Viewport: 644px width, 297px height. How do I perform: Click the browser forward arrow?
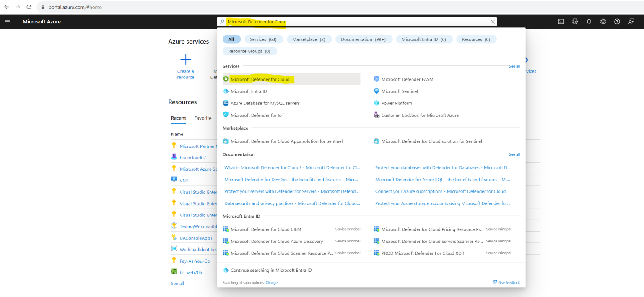(18, 7)
